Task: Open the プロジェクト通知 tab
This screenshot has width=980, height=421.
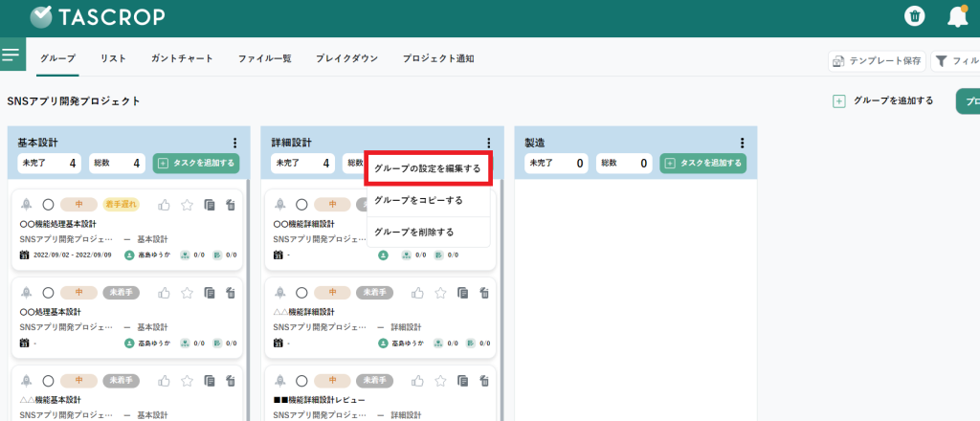Action: [438, 58]
